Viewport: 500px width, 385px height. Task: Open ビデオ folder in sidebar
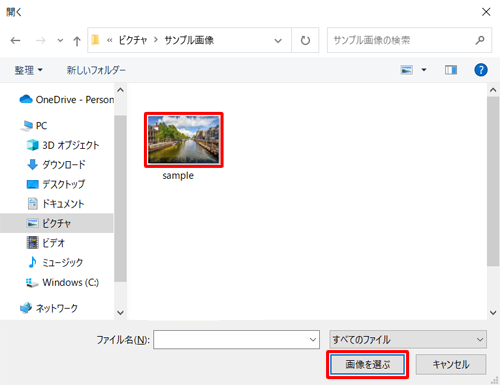(x=46, y=243)
